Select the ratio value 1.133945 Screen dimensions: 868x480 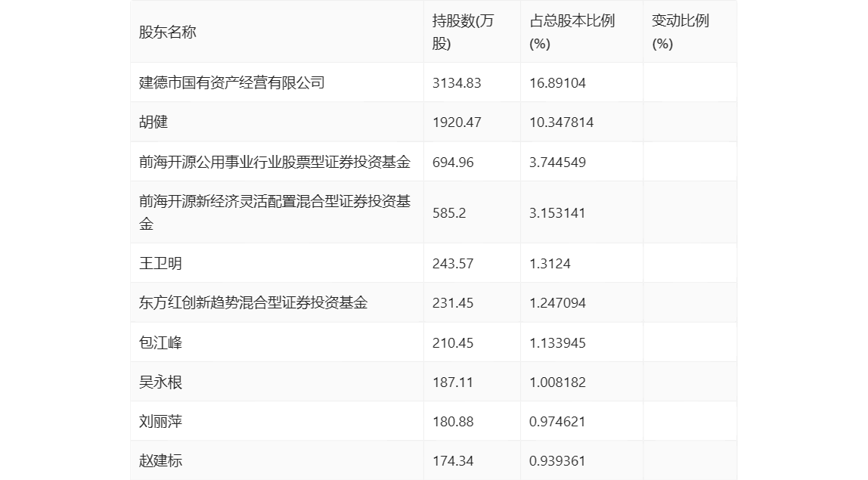coord(557,342)
